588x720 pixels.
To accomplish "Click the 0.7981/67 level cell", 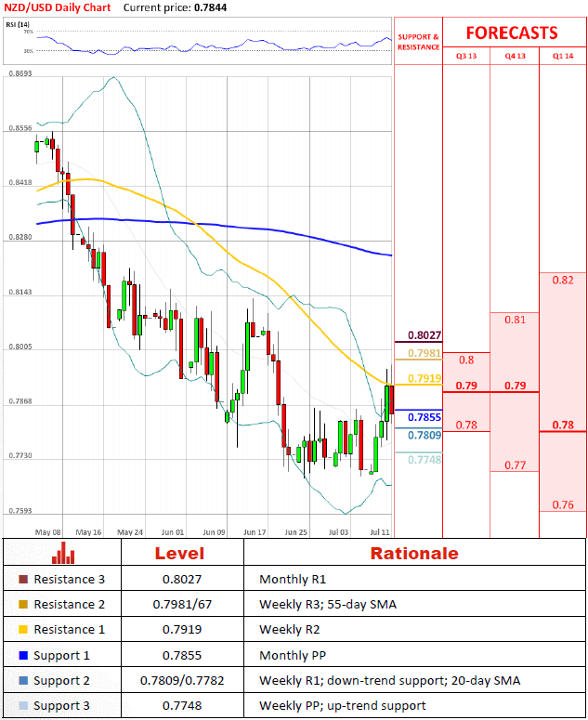I will [x=182, y=605].
